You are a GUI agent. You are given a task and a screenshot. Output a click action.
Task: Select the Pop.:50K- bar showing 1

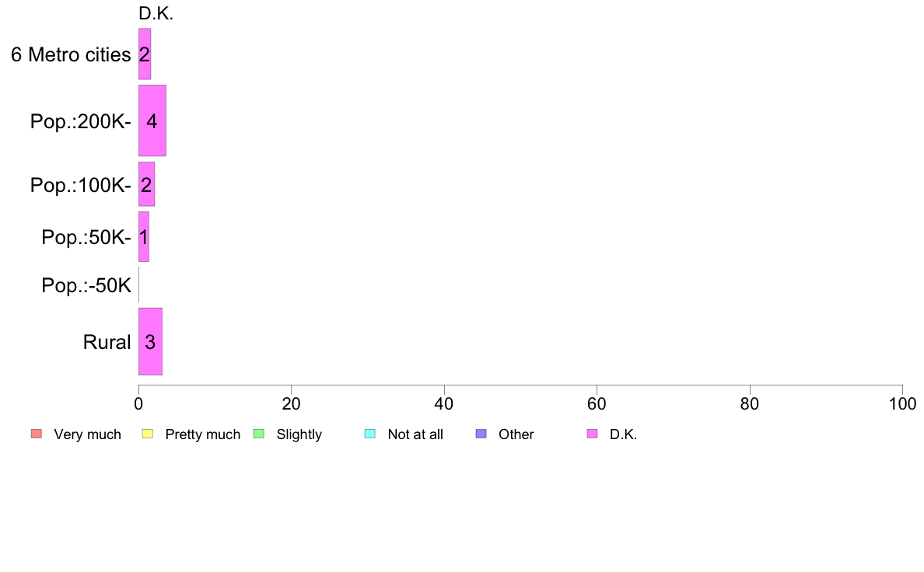(x=144, y=237)
